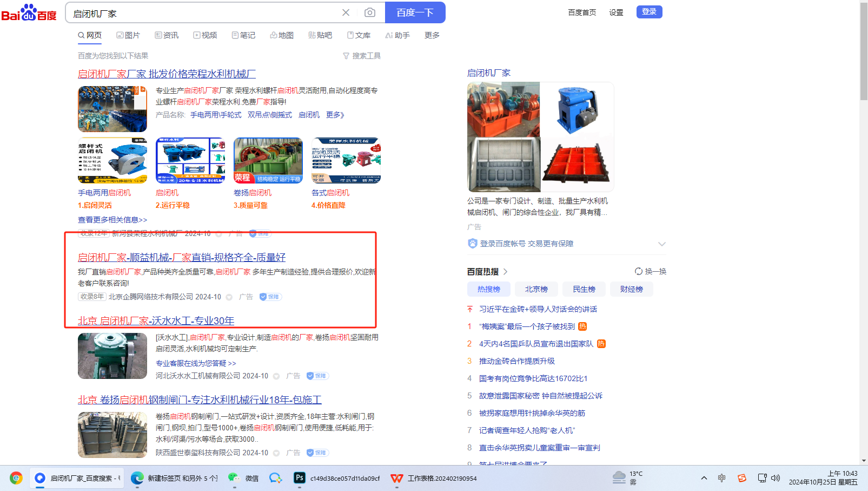Select the 热搜榜 tab

(489, 289)
